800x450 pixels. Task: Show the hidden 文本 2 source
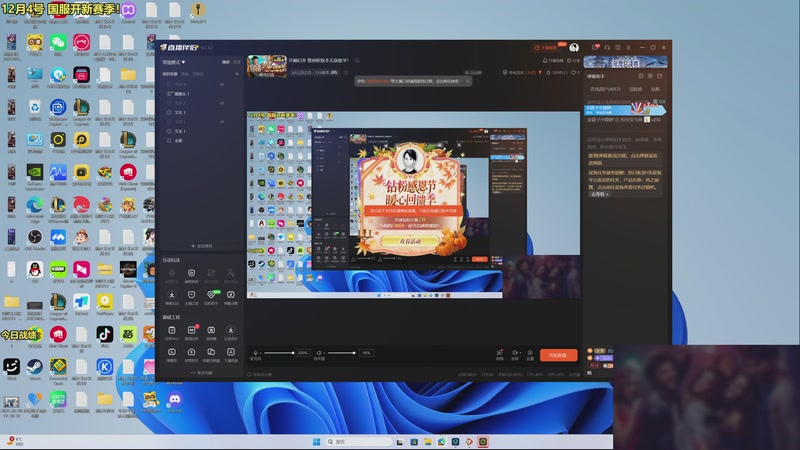coord(222,103)
